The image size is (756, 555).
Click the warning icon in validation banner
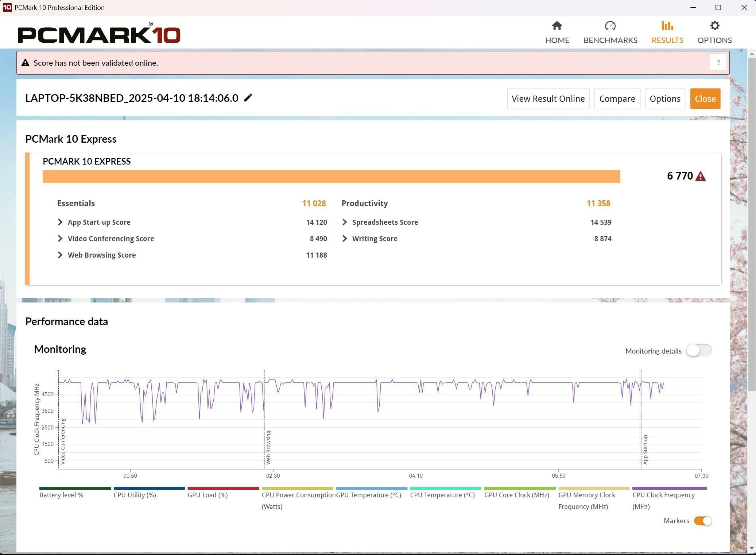point(25,63)
